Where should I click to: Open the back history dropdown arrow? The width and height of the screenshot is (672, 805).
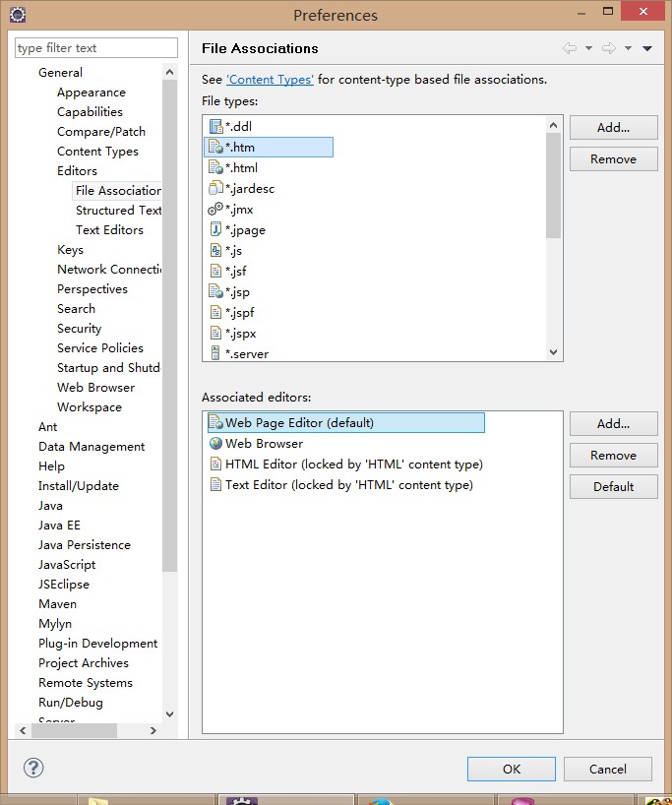[x=588, y=48]
